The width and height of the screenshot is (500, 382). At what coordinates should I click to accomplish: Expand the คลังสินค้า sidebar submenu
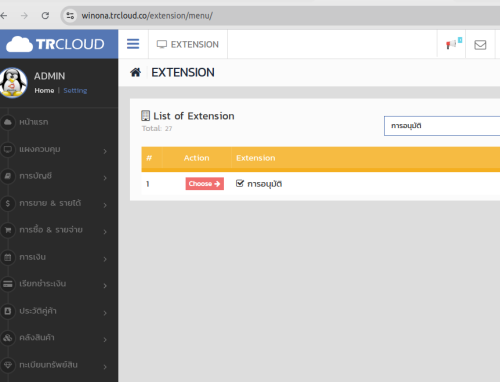point(105,340)
